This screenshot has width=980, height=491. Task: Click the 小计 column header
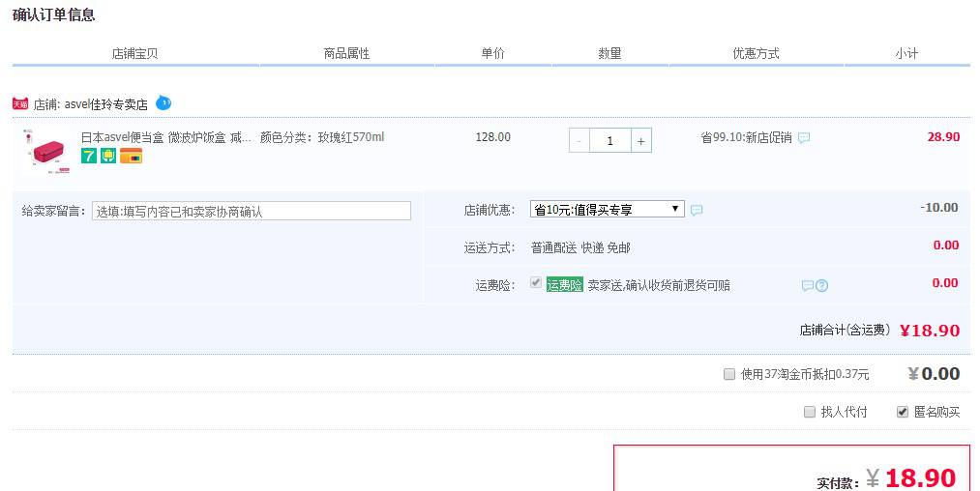[906, 54]
